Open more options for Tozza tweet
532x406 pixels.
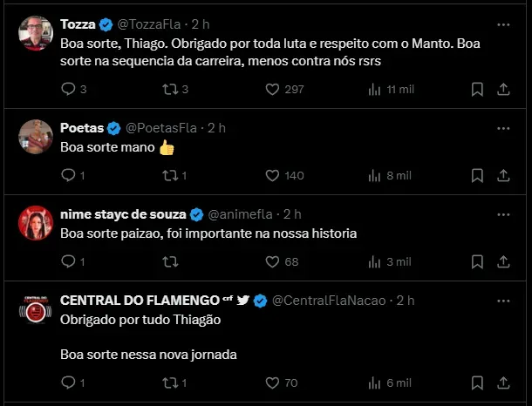point(503,24)
